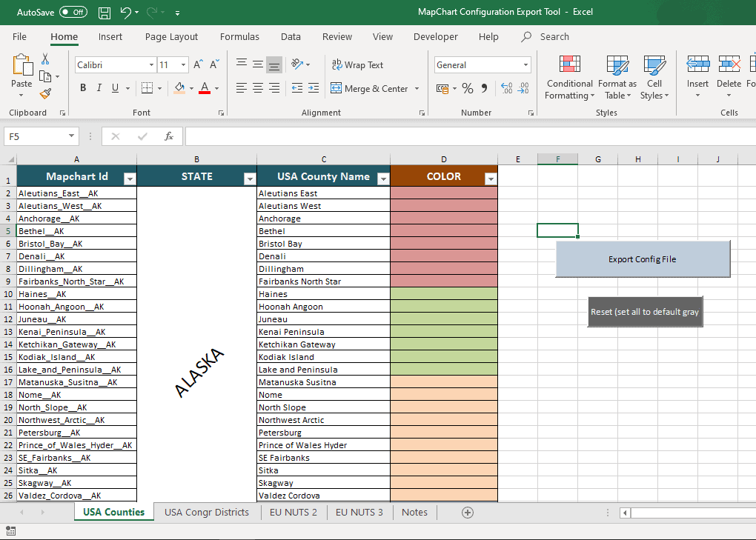Click the Percent Style icon

(467, 88)
